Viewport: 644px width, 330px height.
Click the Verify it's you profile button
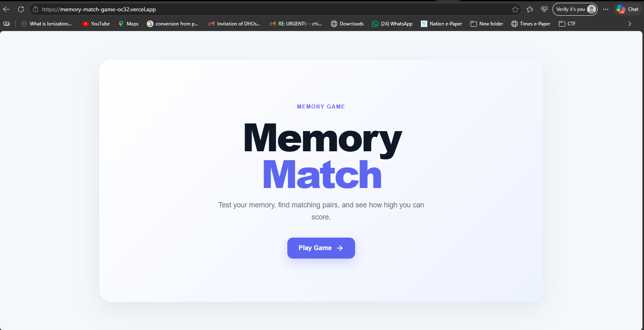575,9
